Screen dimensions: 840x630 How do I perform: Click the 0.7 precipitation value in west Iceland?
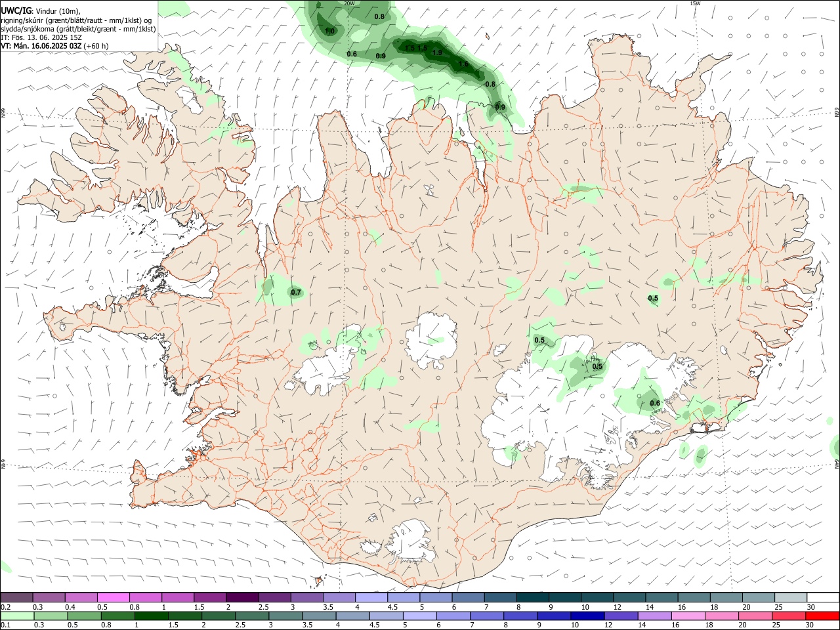coord(296,293)
